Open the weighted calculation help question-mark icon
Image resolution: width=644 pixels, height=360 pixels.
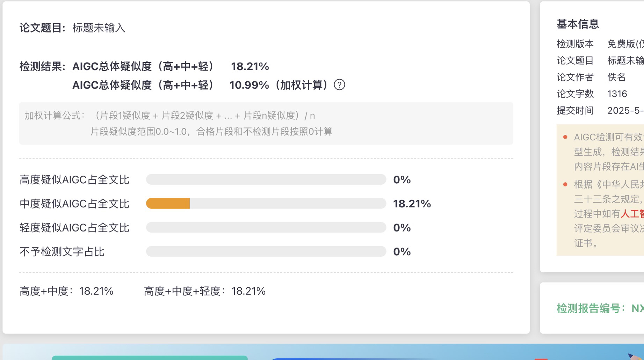coord(339,85)
